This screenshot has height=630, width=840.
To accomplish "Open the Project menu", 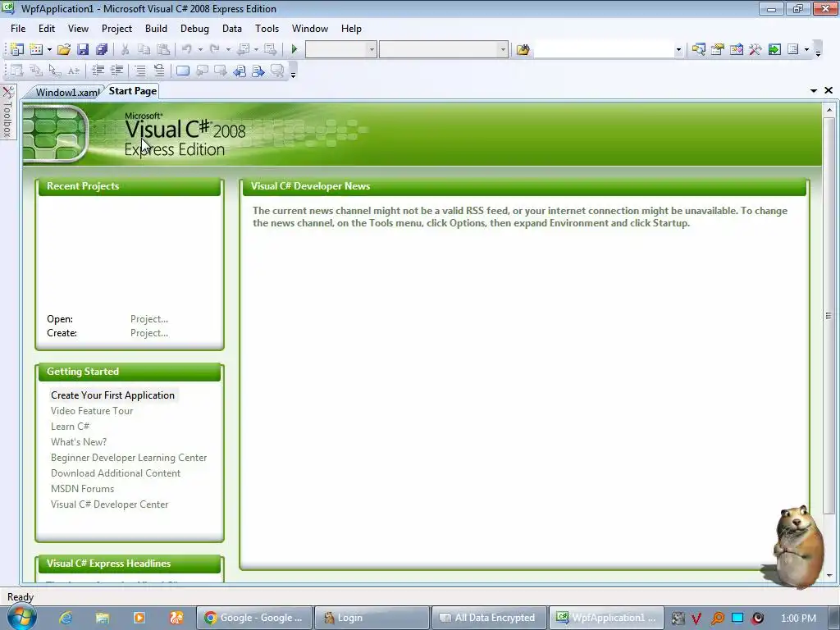I will [x=116, y=29].
